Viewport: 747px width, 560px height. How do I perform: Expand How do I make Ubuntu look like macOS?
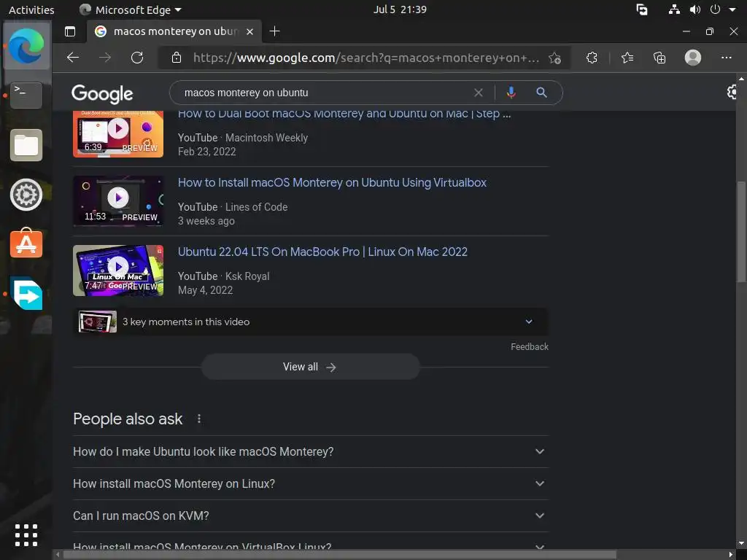(311, 451)
